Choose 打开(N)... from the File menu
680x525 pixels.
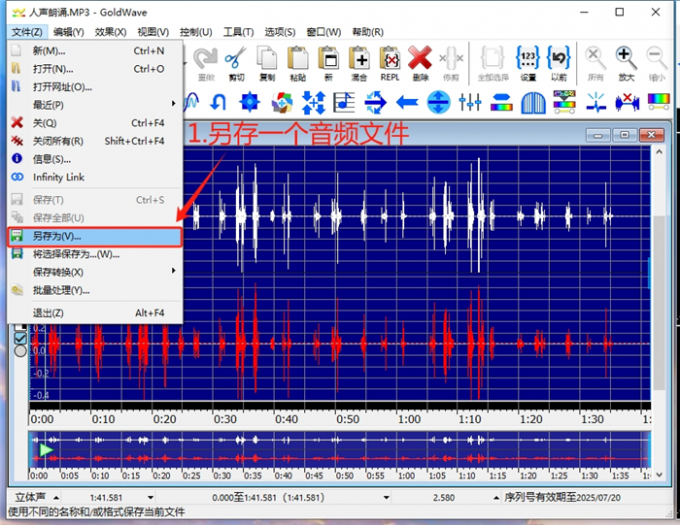pos(95,69)
